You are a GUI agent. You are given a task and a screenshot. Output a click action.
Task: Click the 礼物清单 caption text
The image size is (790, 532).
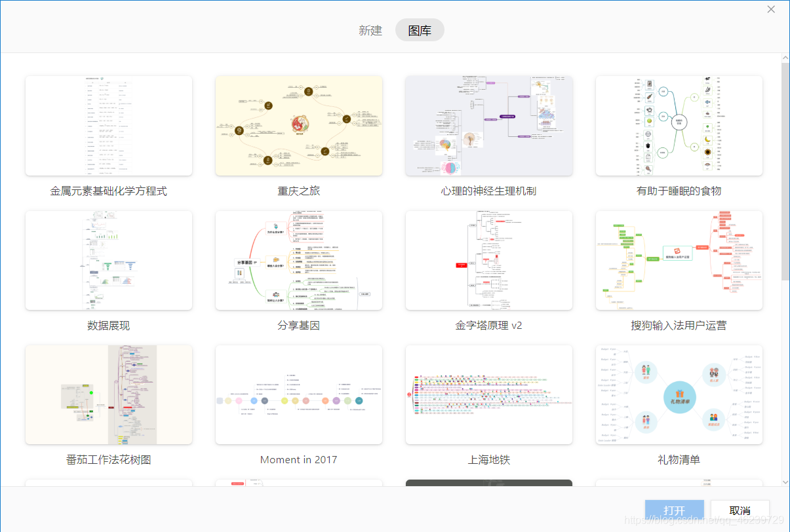(679, 460)
